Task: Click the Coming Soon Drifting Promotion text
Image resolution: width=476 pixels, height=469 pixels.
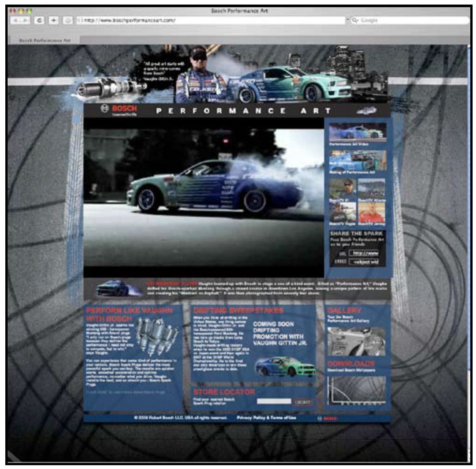Action: [x=281, y=334]
